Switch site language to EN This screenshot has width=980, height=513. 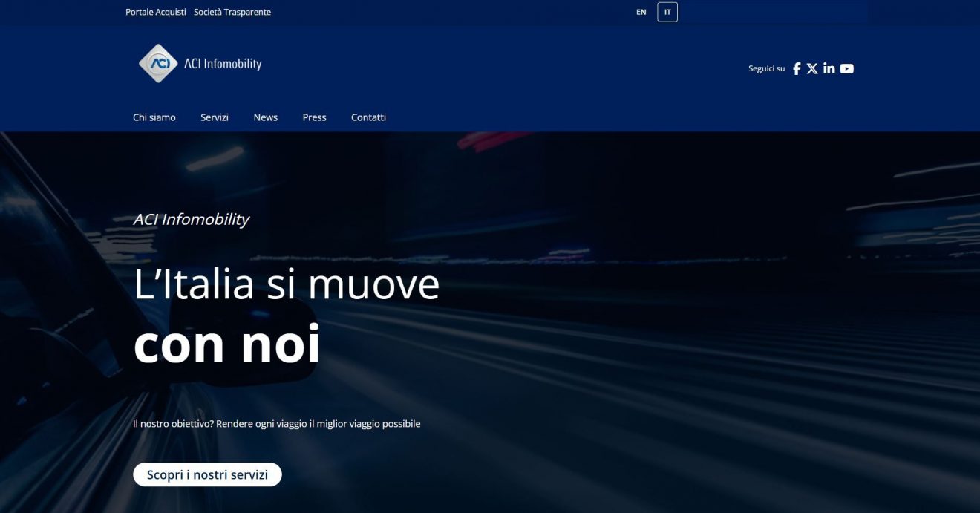(x=641, y=12)
